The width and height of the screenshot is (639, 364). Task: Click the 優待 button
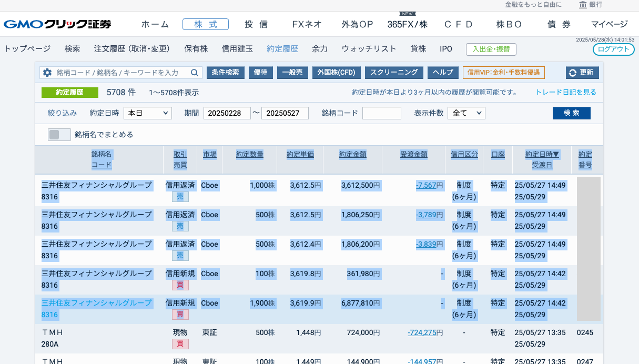tap(261, 73)
